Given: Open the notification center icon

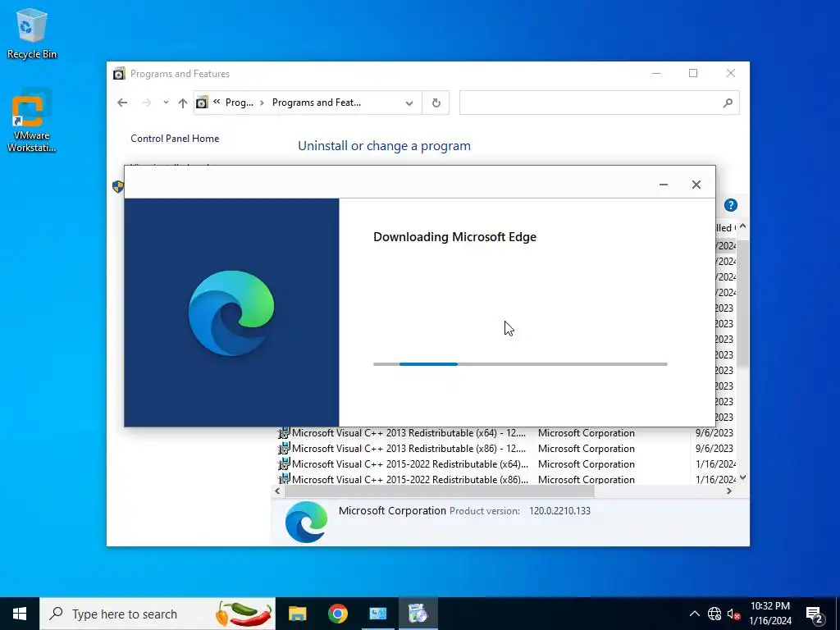Looking at the screenshot, I should (x=815, y=615).
